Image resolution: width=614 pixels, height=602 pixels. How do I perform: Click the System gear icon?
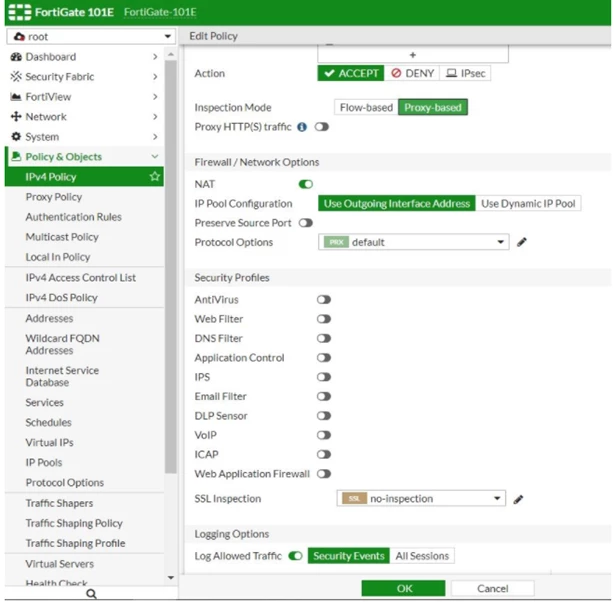(x=16, y=136)
